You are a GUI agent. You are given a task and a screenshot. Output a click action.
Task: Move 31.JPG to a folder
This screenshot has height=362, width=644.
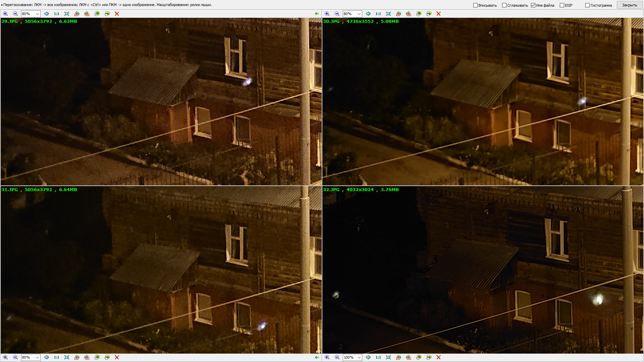pyautogui.click(x=107, y=357)
